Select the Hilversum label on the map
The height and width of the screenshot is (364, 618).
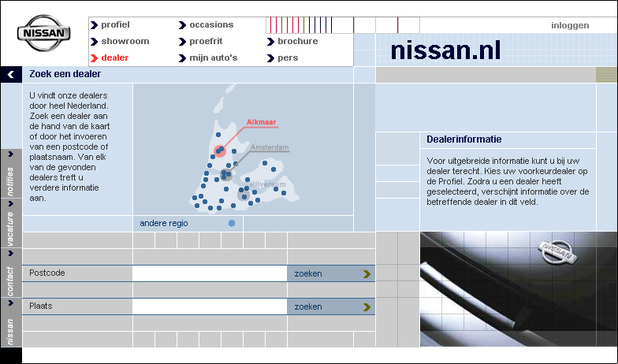(x=268, y=184)
